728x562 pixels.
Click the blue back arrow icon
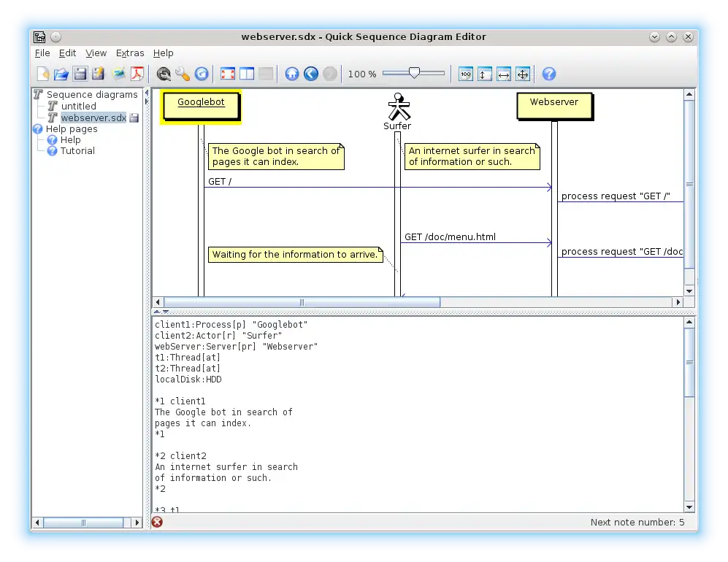(x=310, y=74)
